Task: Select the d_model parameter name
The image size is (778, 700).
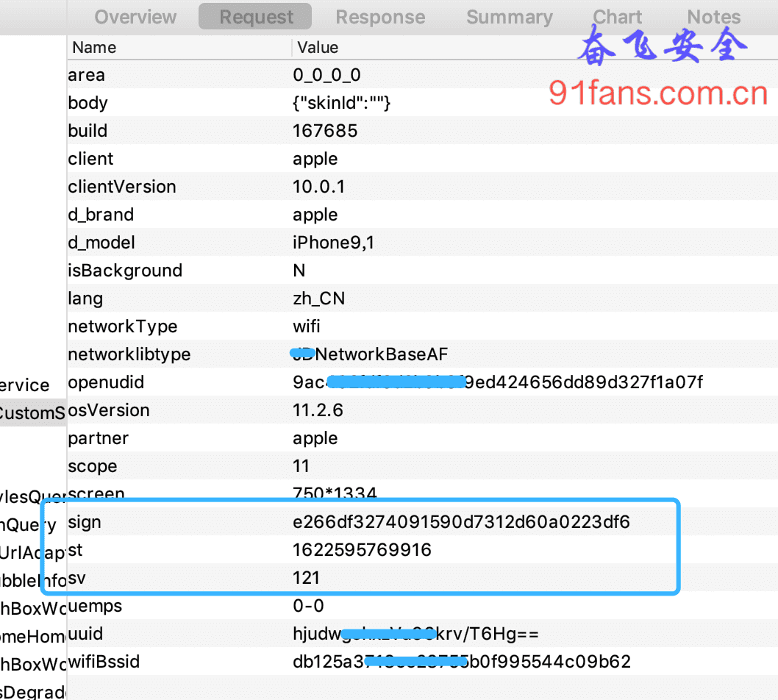Action: [101, 243]
